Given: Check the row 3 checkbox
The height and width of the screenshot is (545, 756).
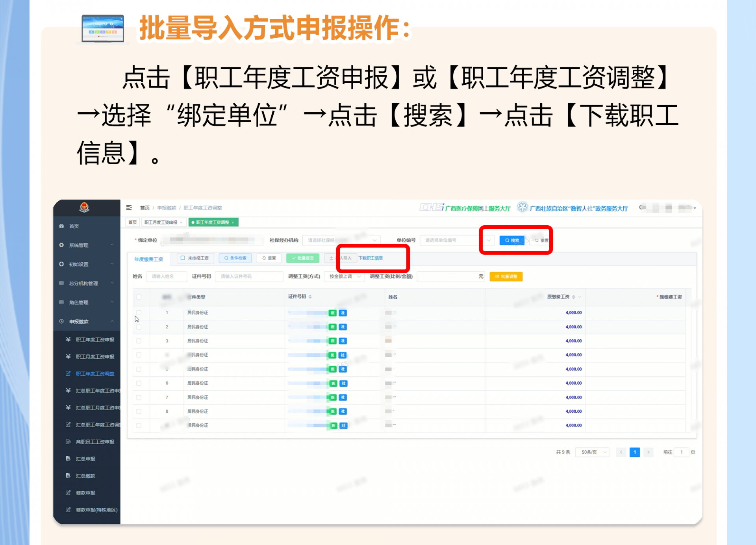Looking at the screenshot, I should click(x=139, y=341).
